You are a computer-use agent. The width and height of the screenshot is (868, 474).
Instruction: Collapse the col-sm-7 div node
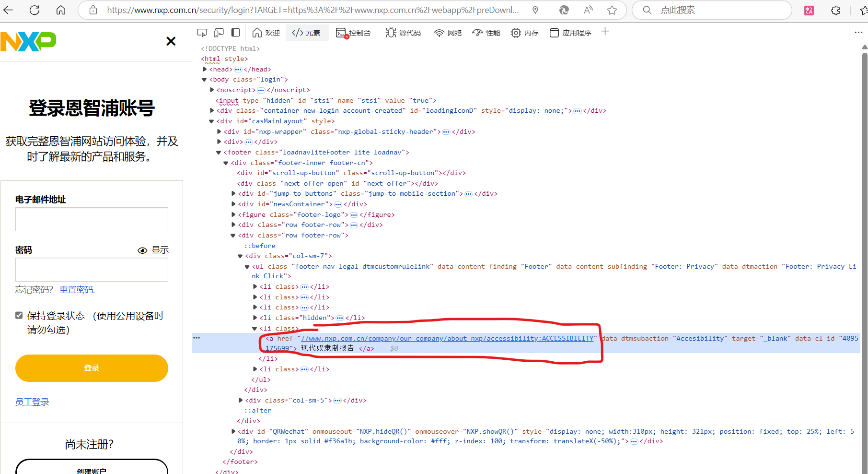click(x=240, y=256)
